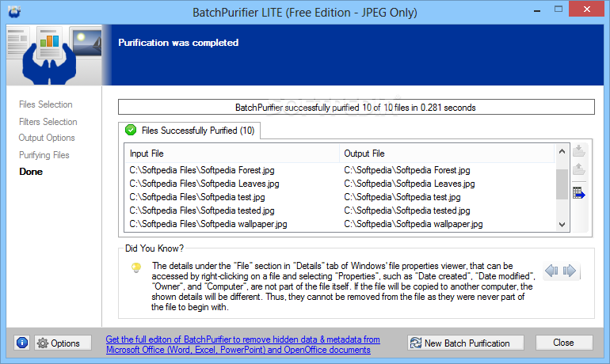Click the file list scrollbar thumb
The image size is (610, 364).
(x=562, y=184)
